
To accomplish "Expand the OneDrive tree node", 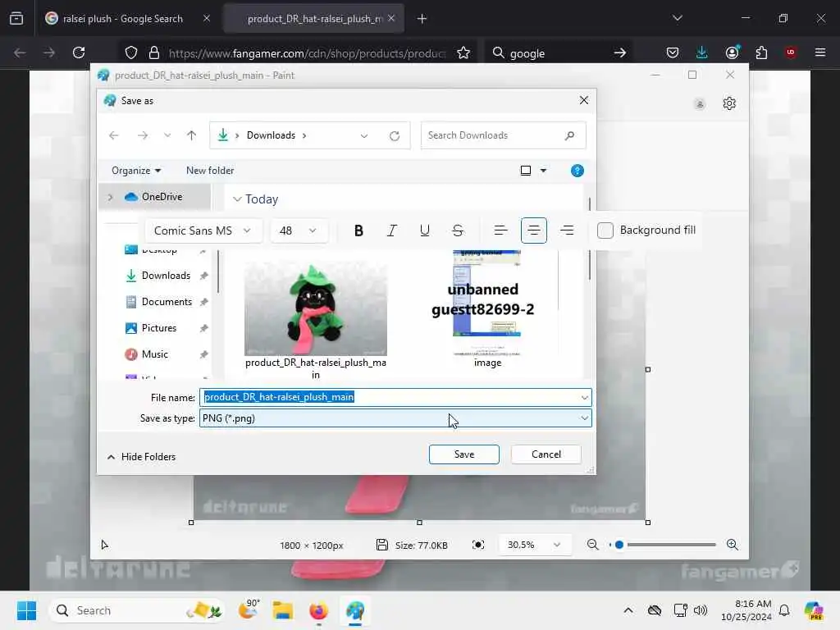I will (x=111, y=197).
